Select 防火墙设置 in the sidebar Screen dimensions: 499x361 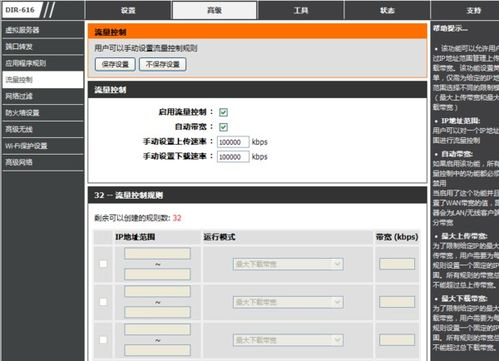tap(43, 113)
